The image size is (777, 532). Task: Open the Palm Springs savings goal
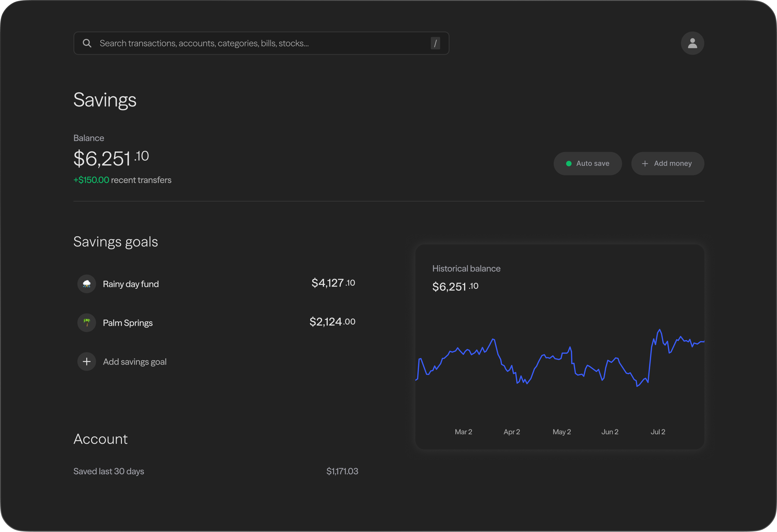point(128,323)
